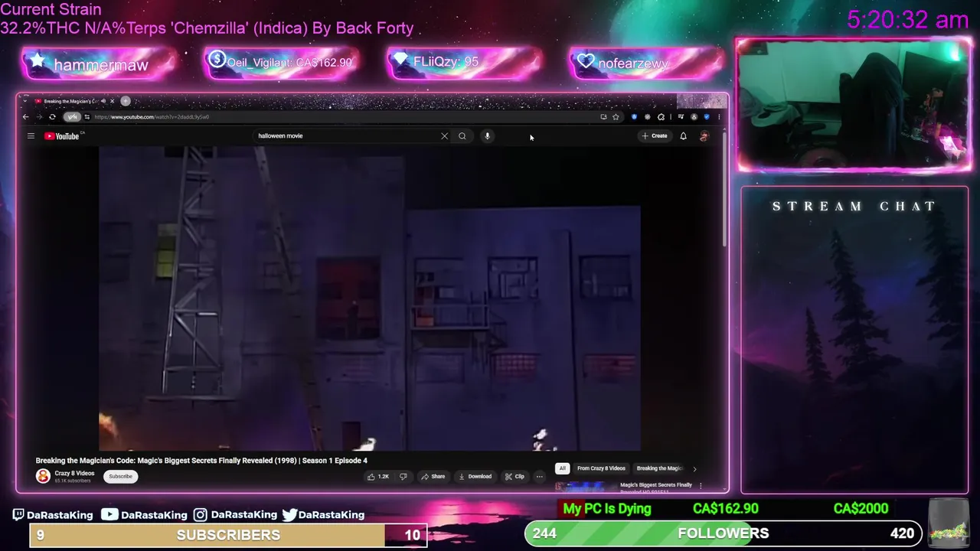Select the 'All' filter chip

point(562,468)
